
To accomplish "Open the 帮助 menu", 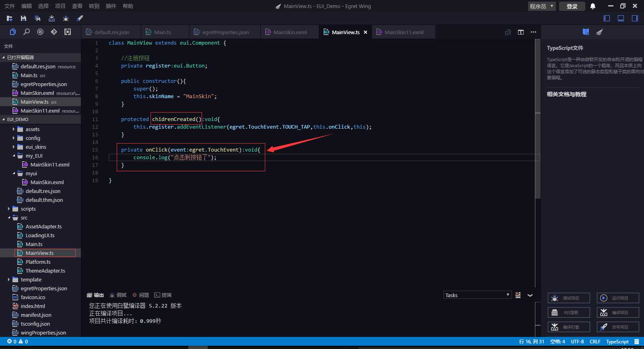I will pyautogui.click(x=128, y=6).
